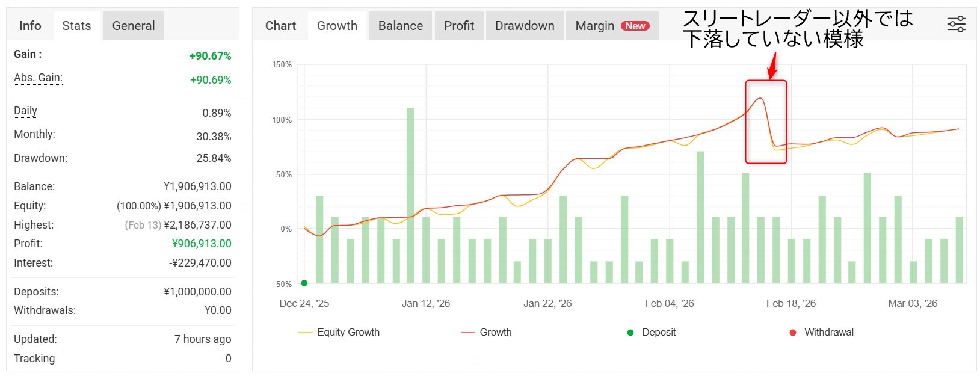Open the Margin chart tab
980x376 pixels.
coord(594,26)
